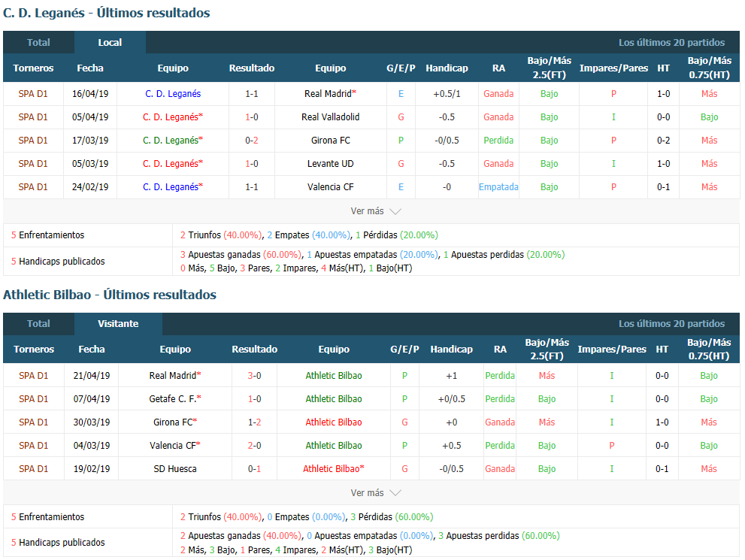Open Valencia CF link in 24/02/19 row
Viewport: 745px width, 560px height.
[330, 186]
